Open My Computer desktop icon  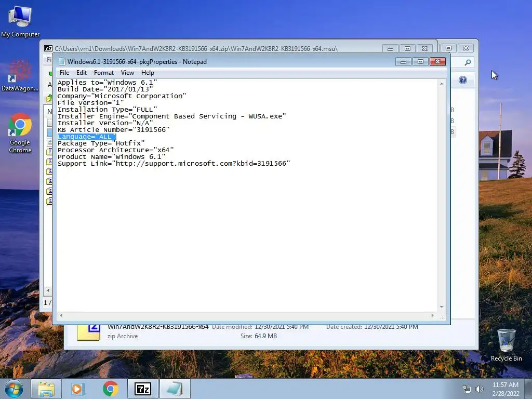20,21
